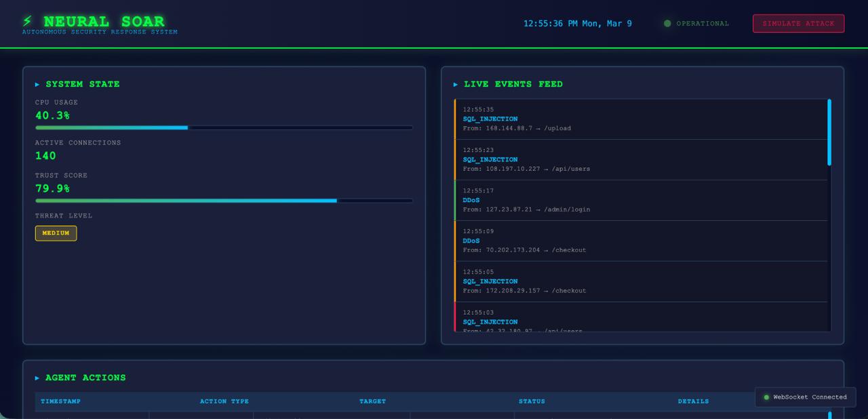868x419 pixels.
Task: Click the CPU USAGE progress bar
Action: click(224, 127)
